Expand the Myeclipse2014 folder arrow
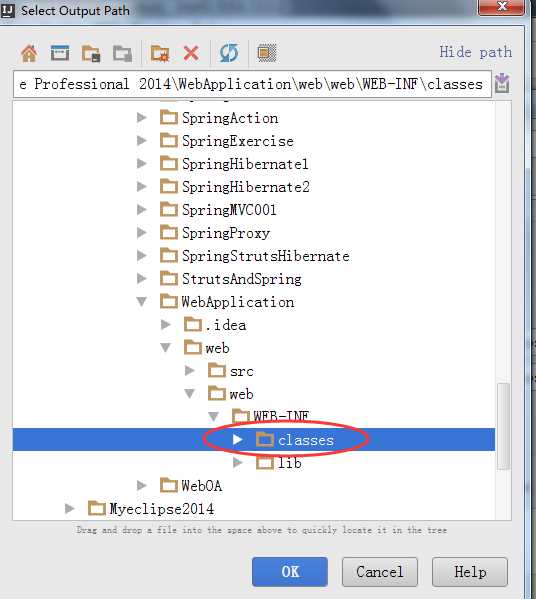536x599 pixels. [x=70, y=508]
